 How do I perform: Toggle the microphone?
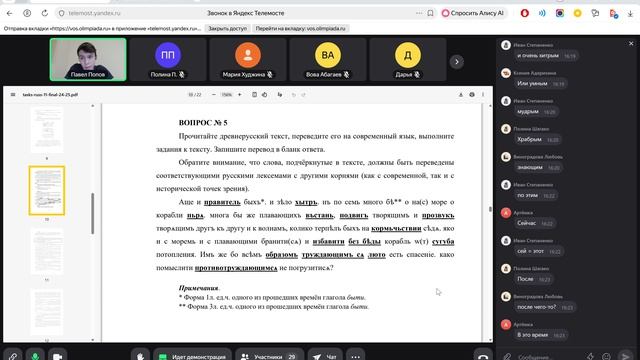pos(35,357)
